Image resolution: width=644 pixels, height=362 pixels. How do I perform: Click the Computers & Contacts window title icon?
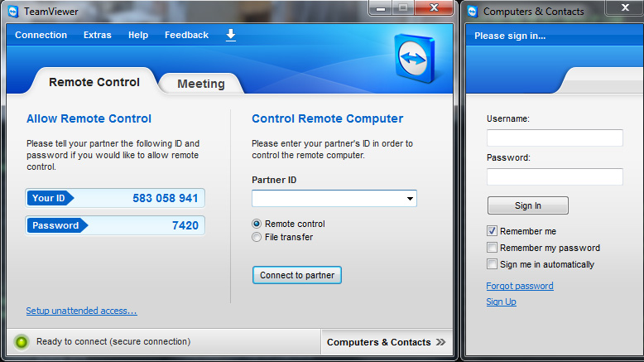click(473, 12)
